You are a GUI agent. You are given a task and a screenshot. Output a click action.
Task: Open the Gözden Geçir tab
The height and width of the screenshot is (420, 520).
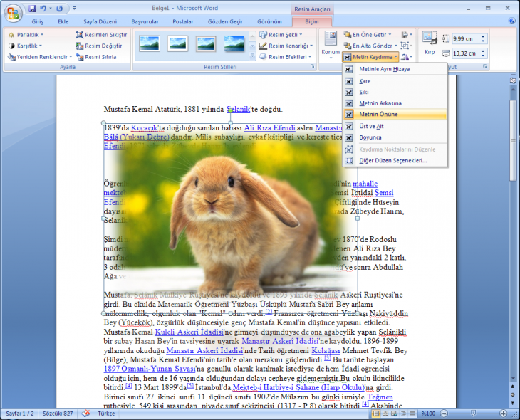click(225, 21)
